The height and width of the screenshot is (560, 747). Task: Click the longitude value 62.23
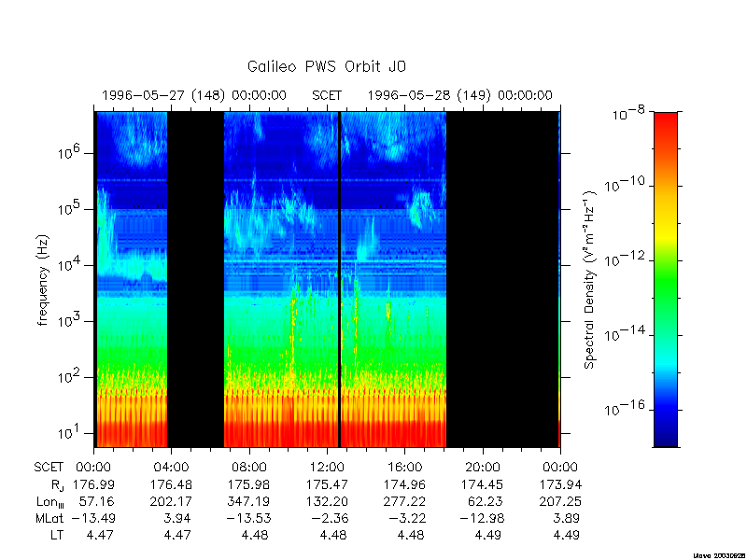click(x=486, y=501)
